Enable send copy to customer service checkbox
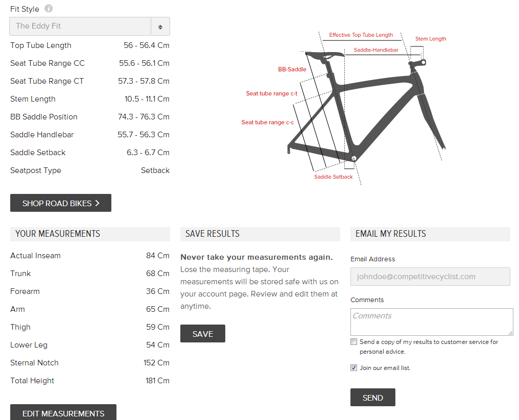The width and height of the screenshot is (519, 420). point(354,341)
